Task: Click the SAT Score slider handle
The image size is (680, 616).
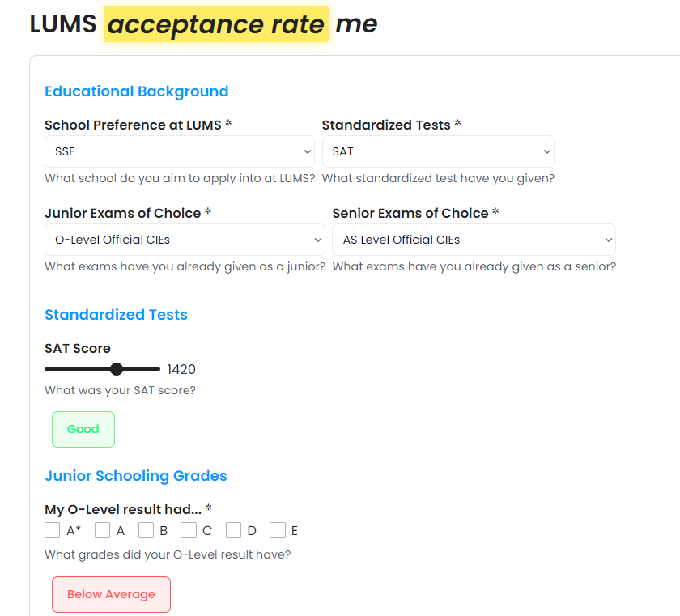Action: [117, 369]
